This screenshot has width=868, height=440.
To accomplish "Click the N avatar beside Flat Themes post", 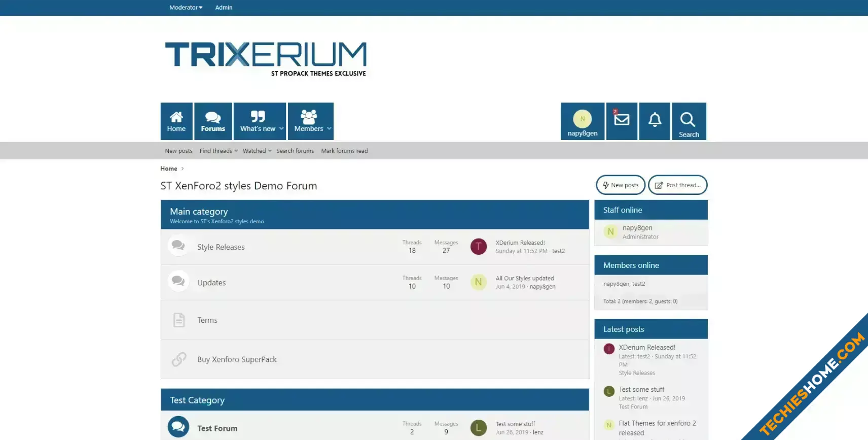I will pyautogui.click(x=609, y=425).
